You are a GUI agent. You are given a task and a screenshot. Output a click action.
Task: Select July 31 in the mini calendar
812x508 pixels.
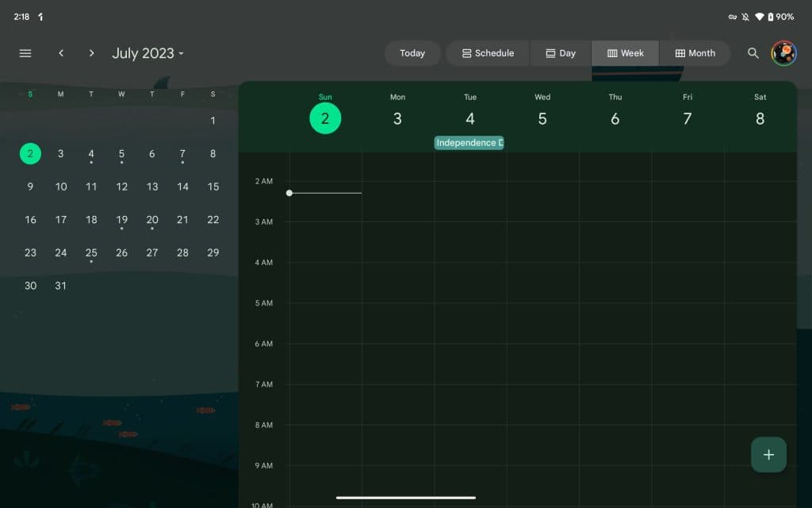(60, 286)
